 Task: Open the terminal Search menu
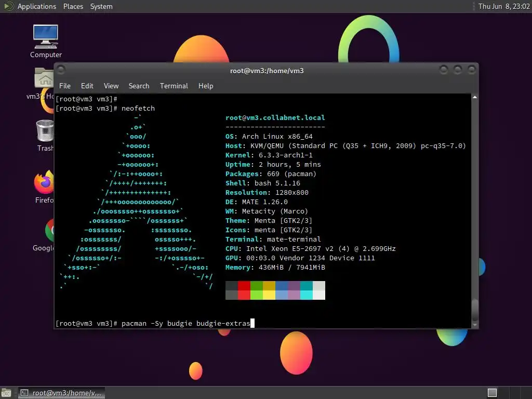pos(139,86)
